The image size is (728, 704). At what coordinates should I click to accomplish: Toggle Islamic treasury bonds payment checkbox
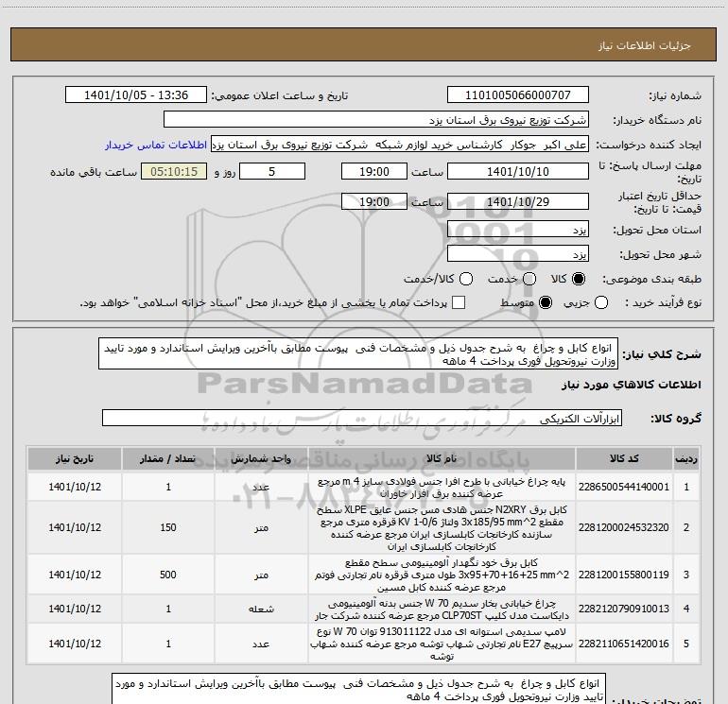pos(459,302)
